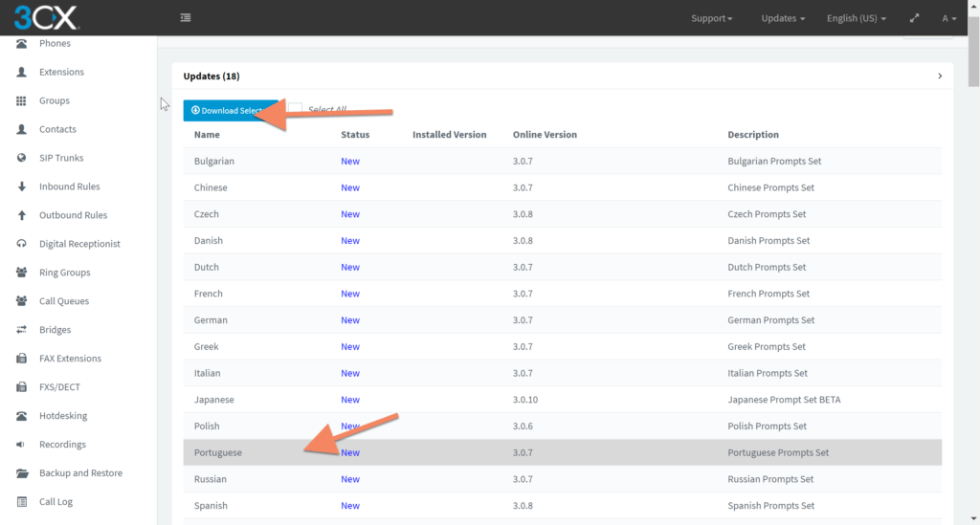Click the fullscreen expand arrows icon
980x525 pixels.
(914, 18)
